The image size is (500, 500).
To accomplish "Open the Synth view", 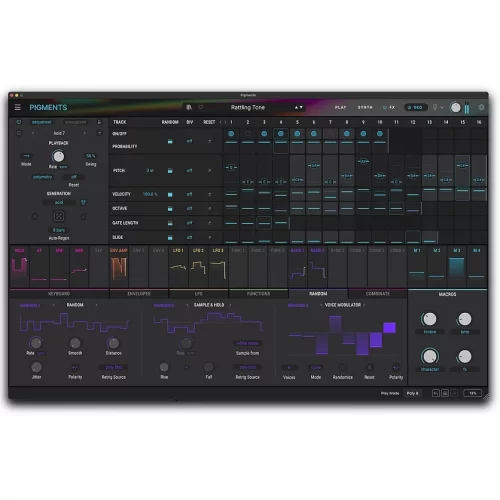I will (x=365, y=107).
